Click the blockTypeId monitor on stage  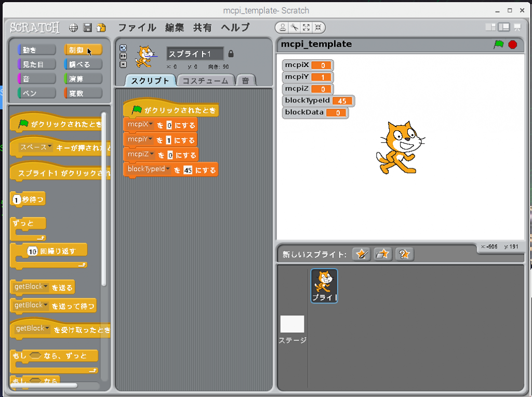tap(318, 101)
